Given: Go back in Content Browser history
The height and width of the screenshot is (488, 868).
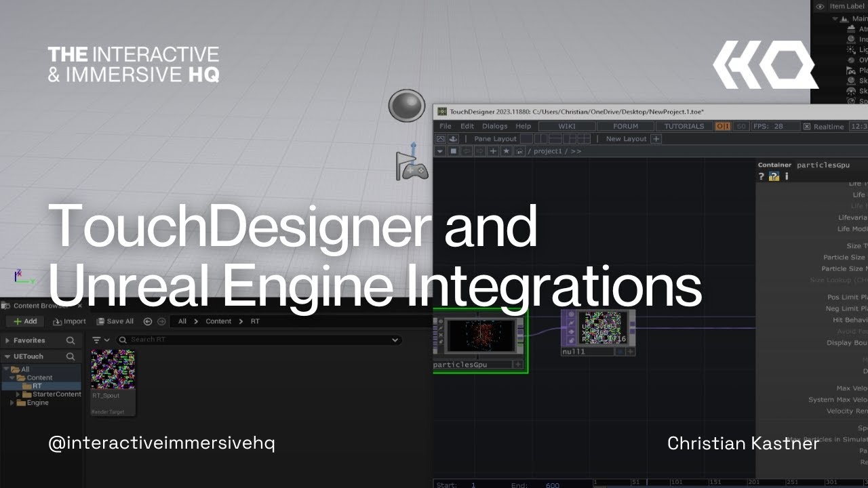Looking at the screenshot, I should 148,321.
